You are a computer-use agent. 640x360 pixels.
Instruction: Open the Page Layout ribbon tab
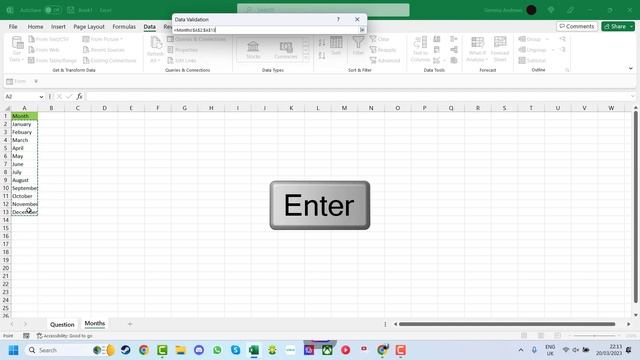click(x=89, y=27)
